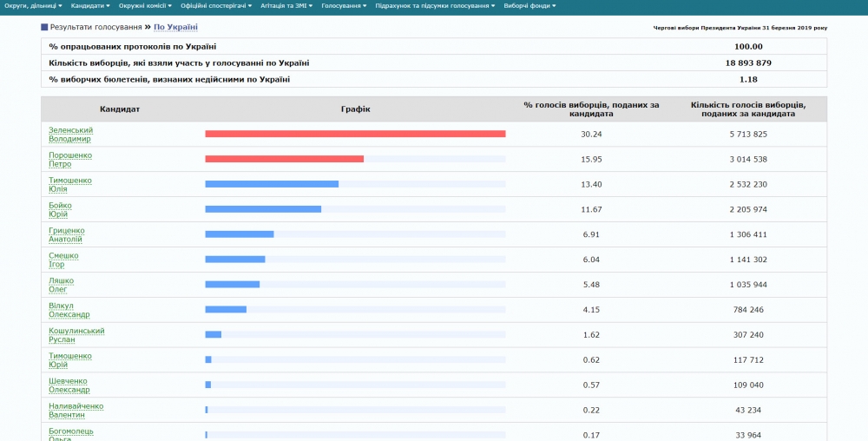Select the 1 141 302 votes cell
The image size is (868, 441).
point(748,260)
